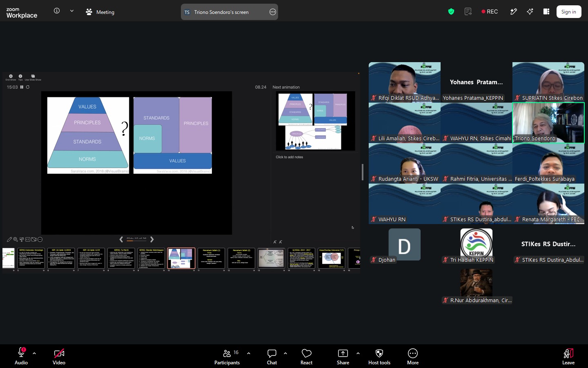
Task: Open the Meeting tab in the top bar
Action: coord(100,12)
